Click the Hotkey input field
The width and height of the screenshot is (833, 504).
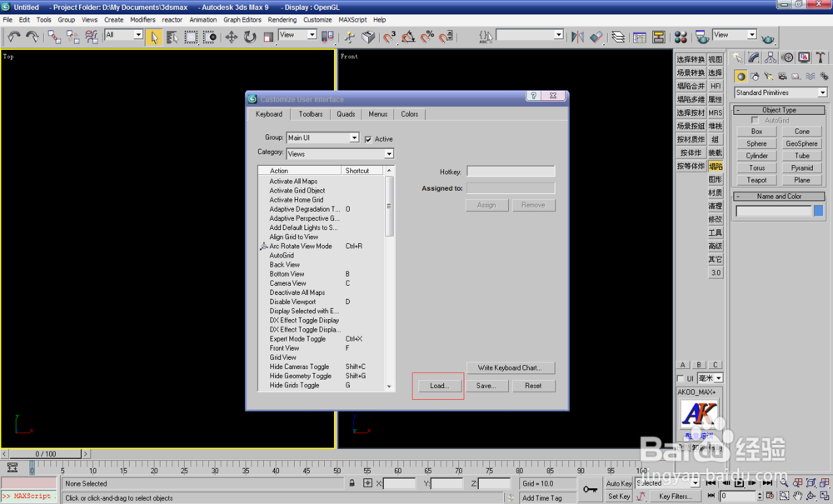pos(511,172)
